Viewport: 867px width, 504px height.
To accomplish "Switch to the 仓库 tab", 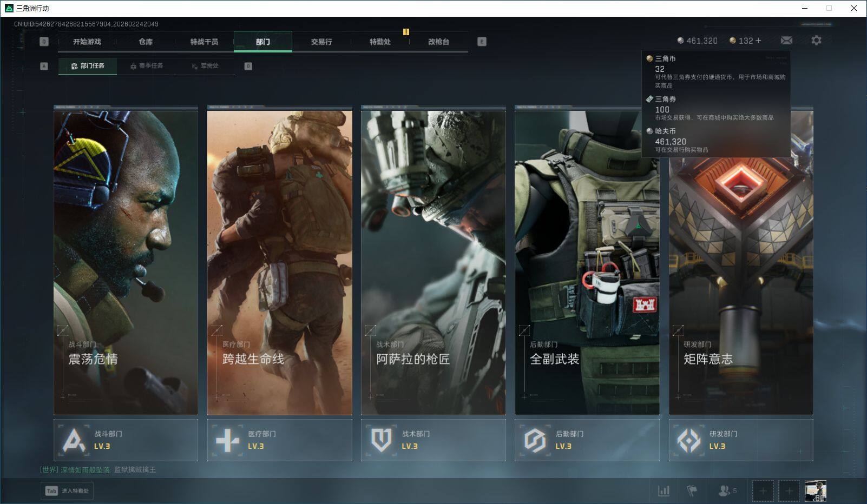I will (x=146, y=42).
